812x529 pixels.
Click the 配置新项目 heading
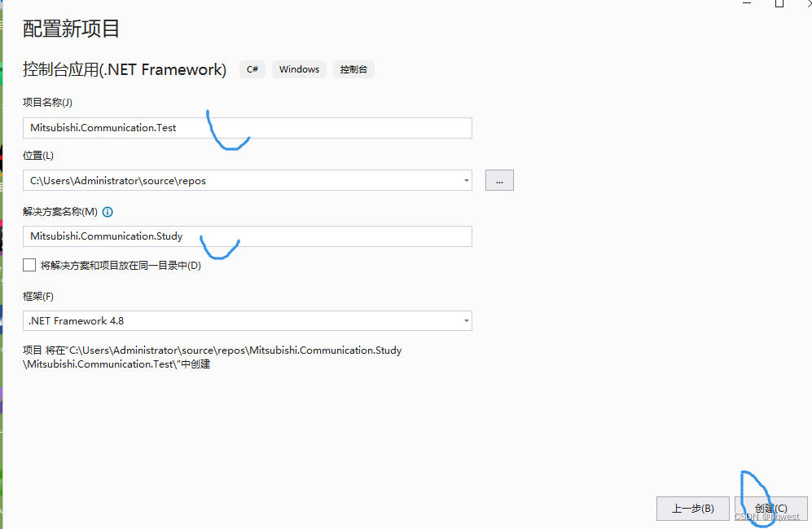(72, 29)
